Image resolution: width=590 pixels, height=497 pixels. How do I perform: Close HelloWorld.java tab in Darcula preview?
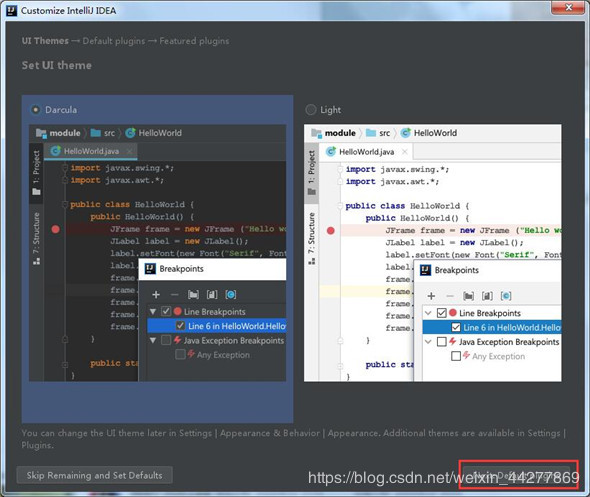coord(129,151)
